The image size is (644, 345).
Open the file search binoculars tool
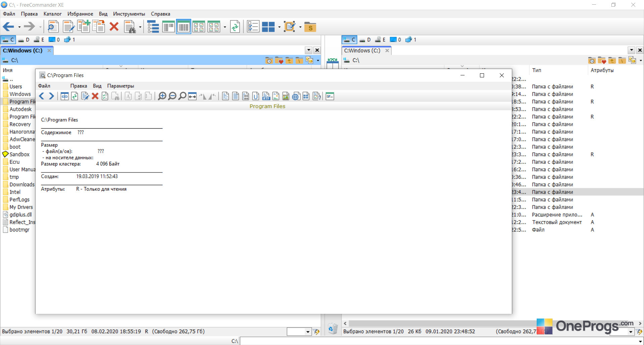click(130, 27)
